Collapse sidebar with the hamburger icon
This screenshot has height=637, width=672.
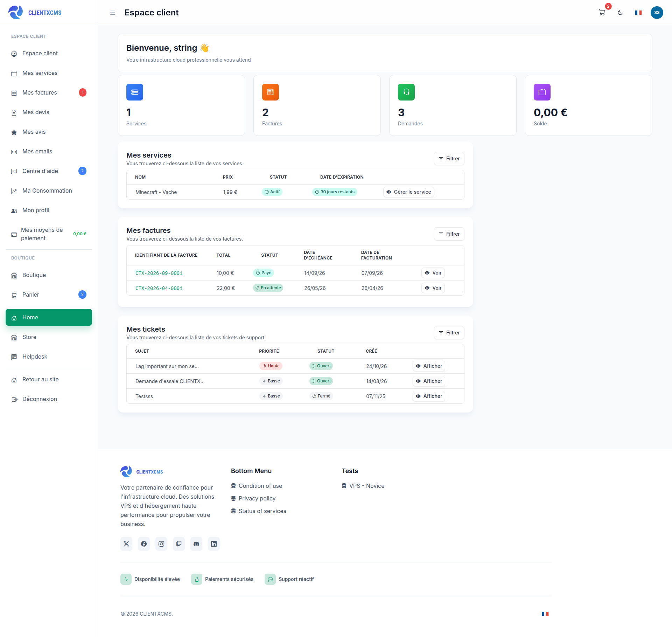[113, 13]
